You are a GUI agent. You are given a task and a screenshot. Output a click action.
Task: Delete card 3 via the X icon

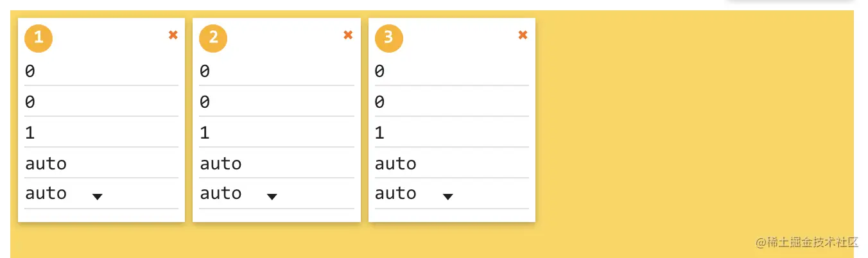(523, 35)
